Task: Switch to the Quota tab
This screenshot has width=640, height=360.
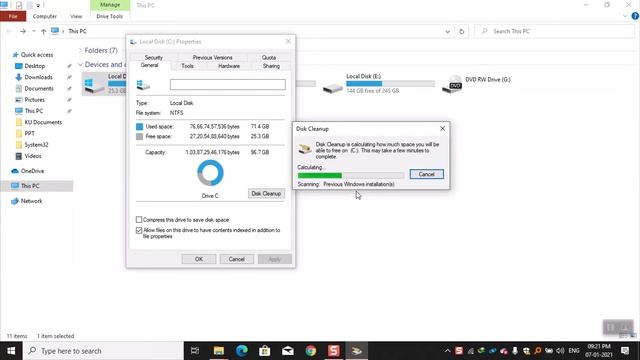Action: [x=269, y=58]
